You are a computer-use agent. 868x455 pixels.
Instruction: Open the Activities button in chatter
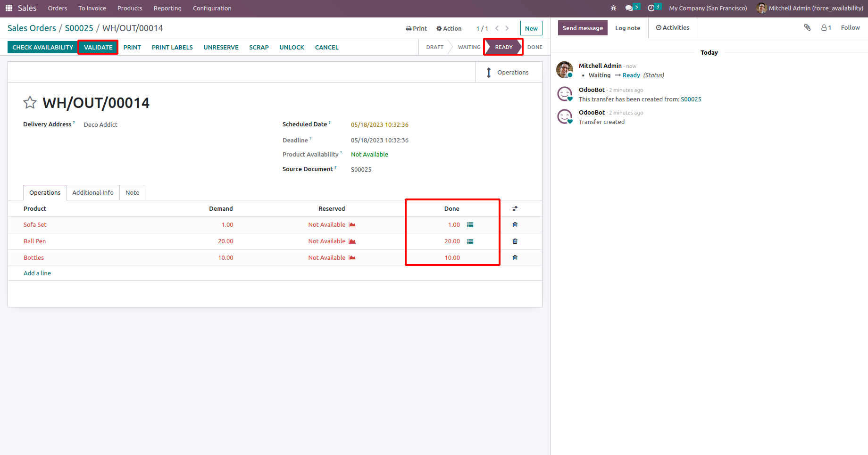coord(673,28)
